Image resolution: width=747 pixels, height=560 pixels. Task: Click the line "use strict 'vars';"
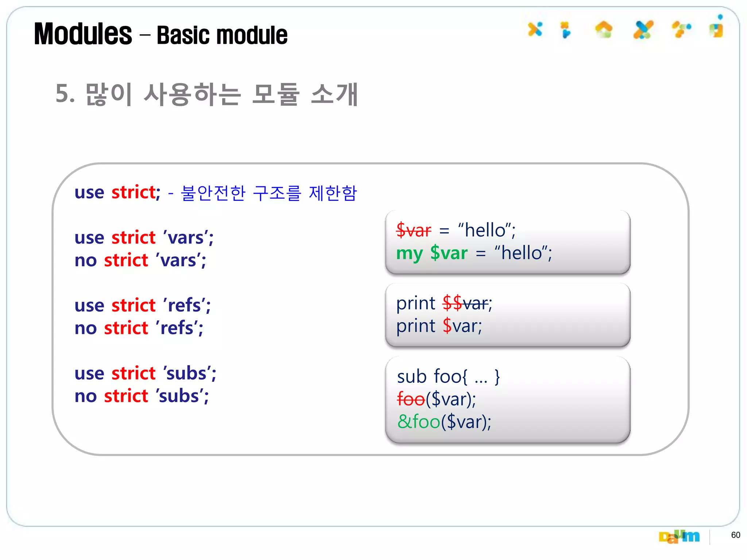pyautogui.click(x=144, y=238)
